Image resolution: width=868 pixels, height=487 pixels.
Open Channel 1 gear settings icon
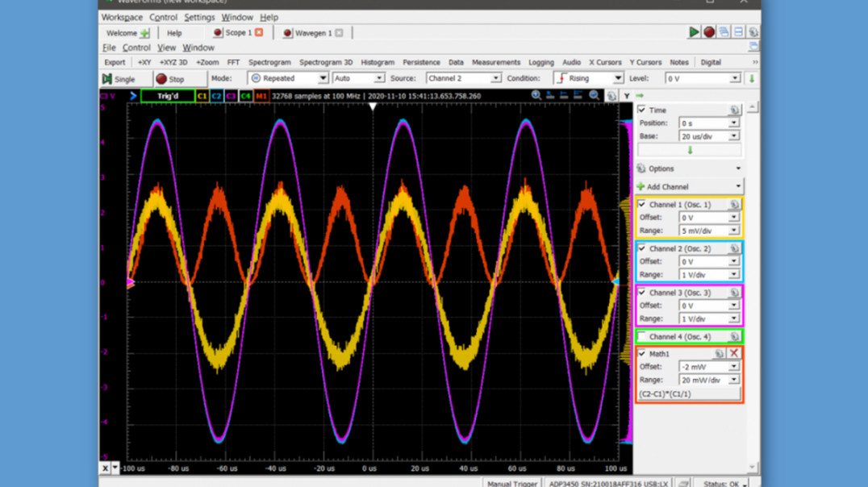[734, 205]
